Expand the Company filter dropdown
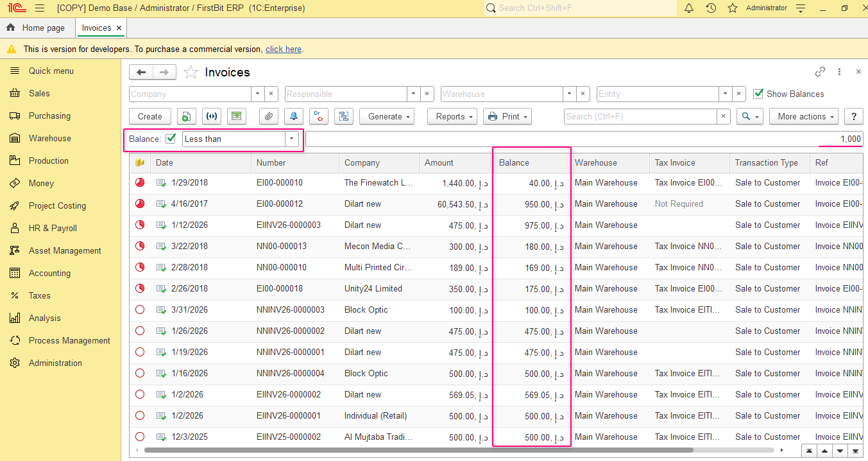The height and width of the screenshot is (461, 868). tap(257, 94)
